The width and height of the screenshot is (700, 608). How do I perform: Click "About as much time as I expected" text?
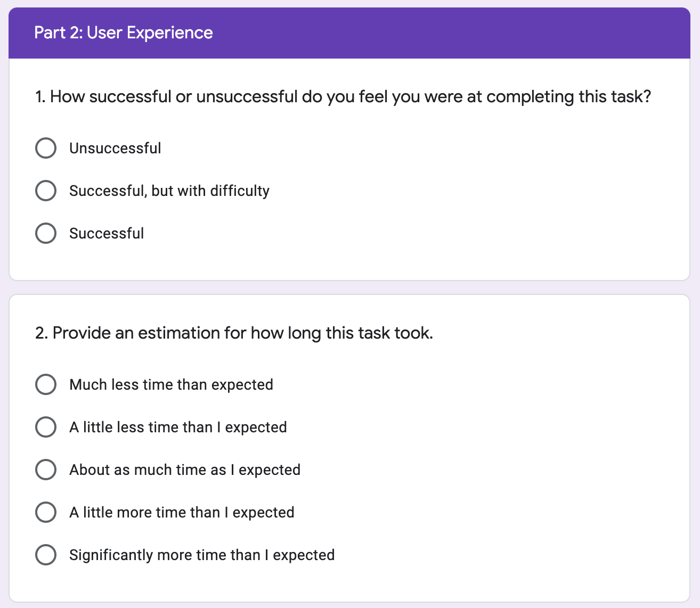click(185, 470)
